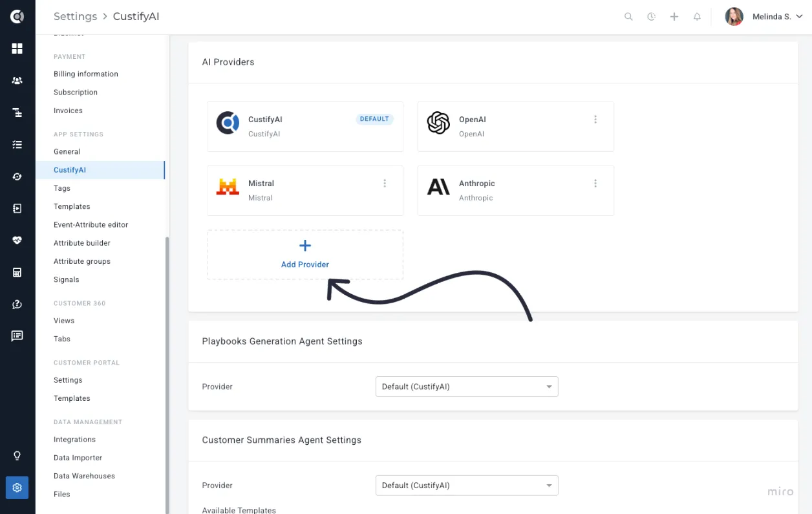Expand Customer Summaries Agent provider dropdown

(x=467, y=486)
